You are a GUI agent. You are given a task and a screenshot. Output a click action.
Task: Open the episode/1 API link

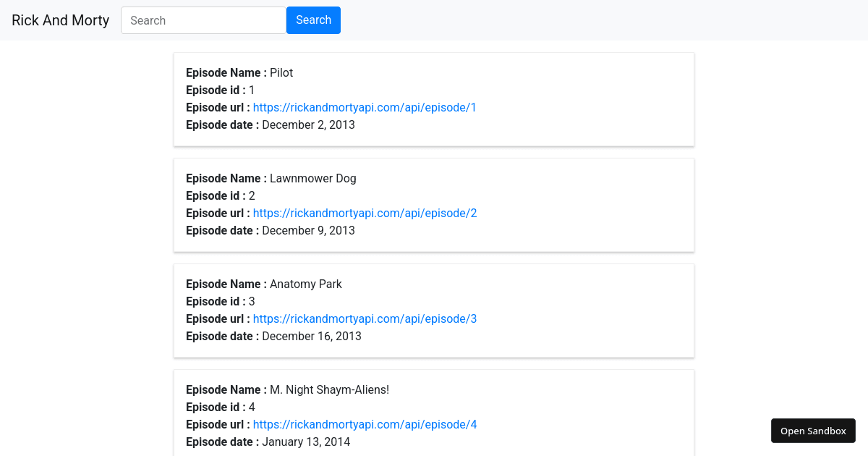point(365,108)
